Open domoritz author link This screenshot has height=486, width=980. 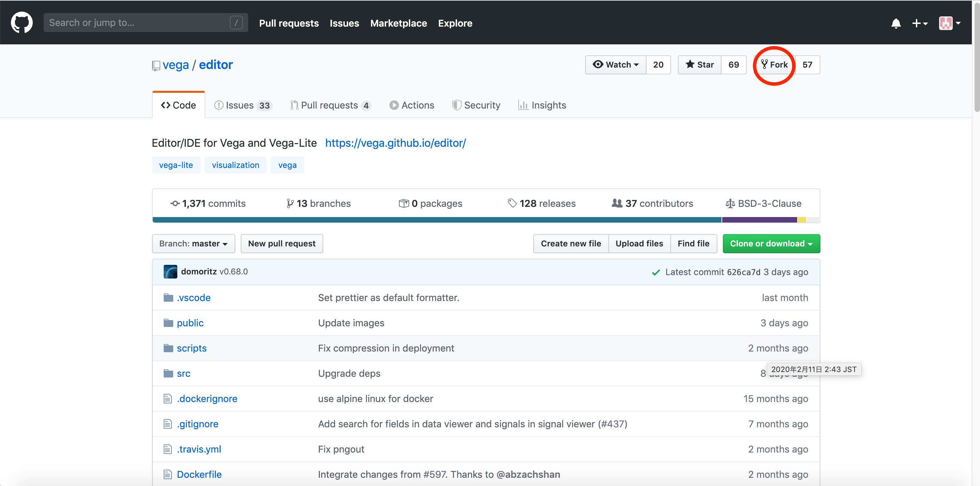point(198,272)
